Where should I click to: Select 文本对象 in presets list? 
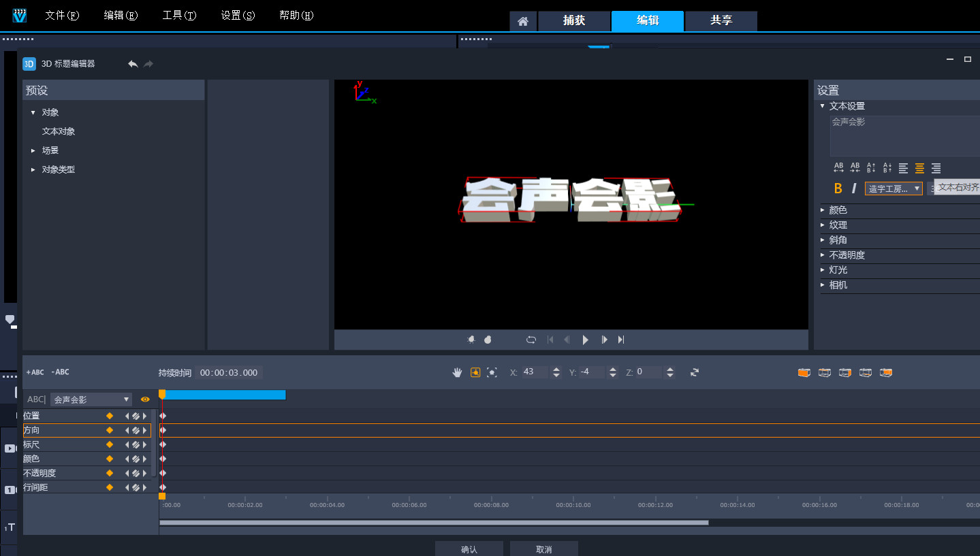[x=59, y=131]
